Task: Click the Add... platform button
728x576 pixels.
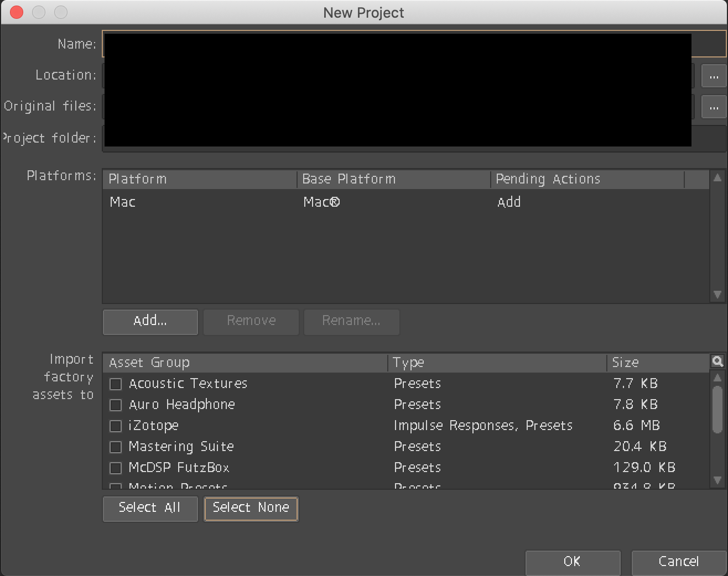Action: click(150, 322)
